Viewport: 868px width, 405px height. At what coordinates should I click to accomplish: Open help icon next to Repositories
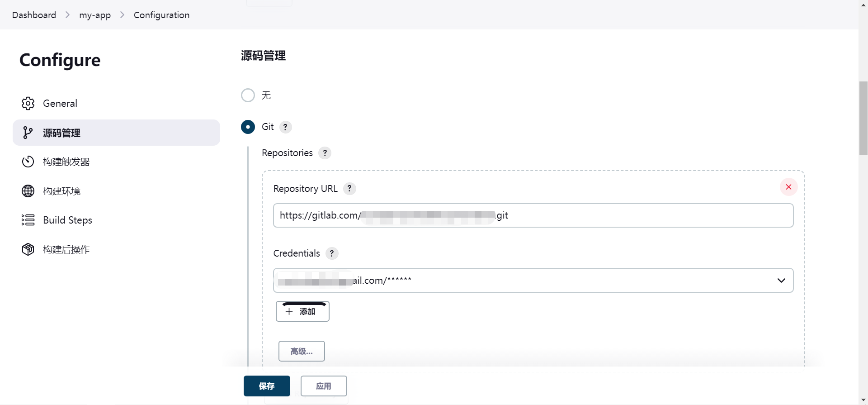325,153
